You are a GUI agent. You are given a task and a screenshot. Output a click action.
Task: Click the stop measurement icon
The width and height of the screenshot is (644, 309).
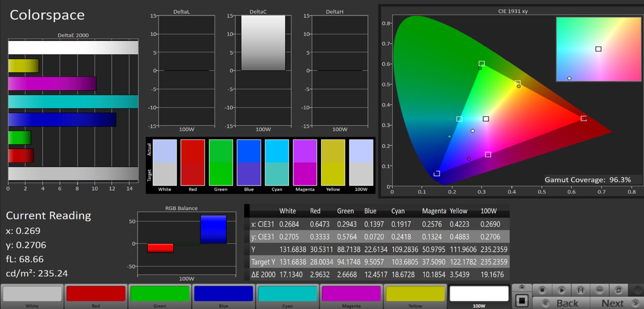pos(542,290)
